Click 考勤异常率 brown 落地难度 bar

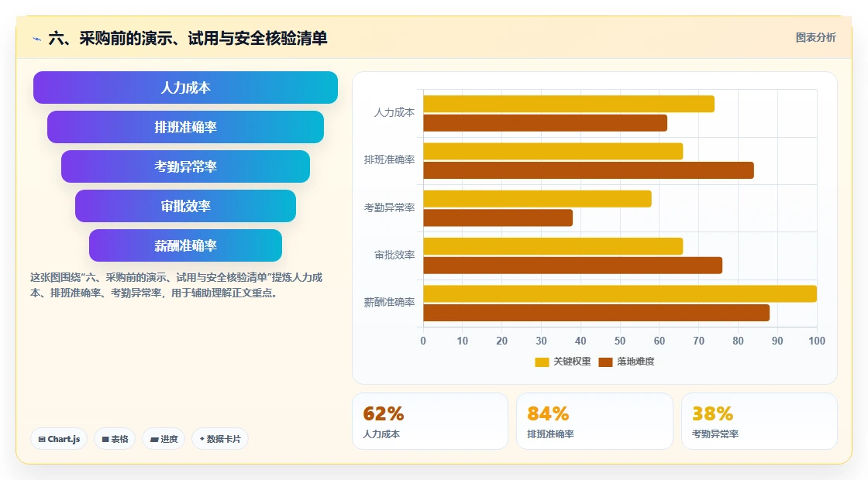498,218
